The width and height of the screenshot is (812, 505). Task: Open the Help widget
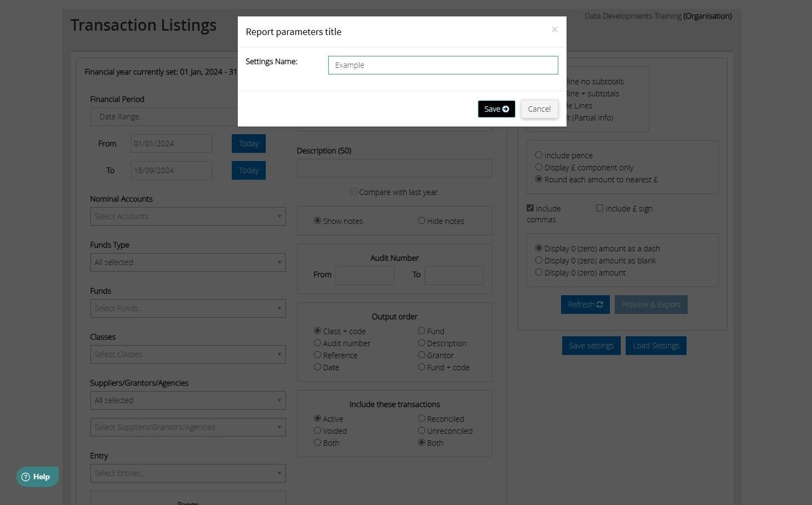tap(37, 477)
